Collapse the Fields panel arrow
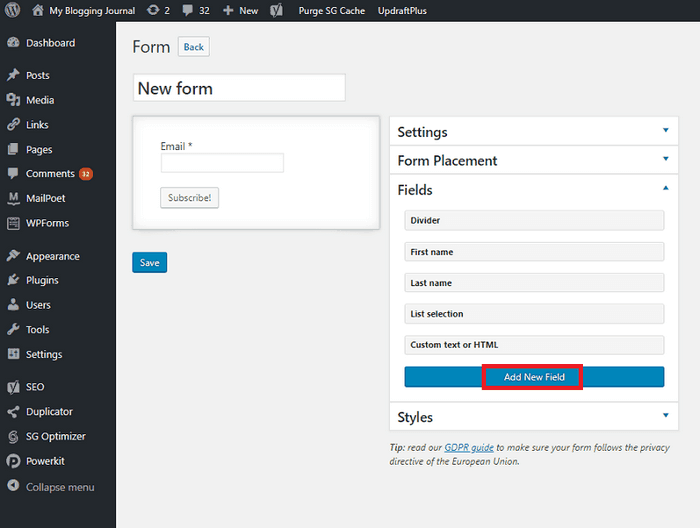Viewport: 700px width, 528px height. click(666, 188)
